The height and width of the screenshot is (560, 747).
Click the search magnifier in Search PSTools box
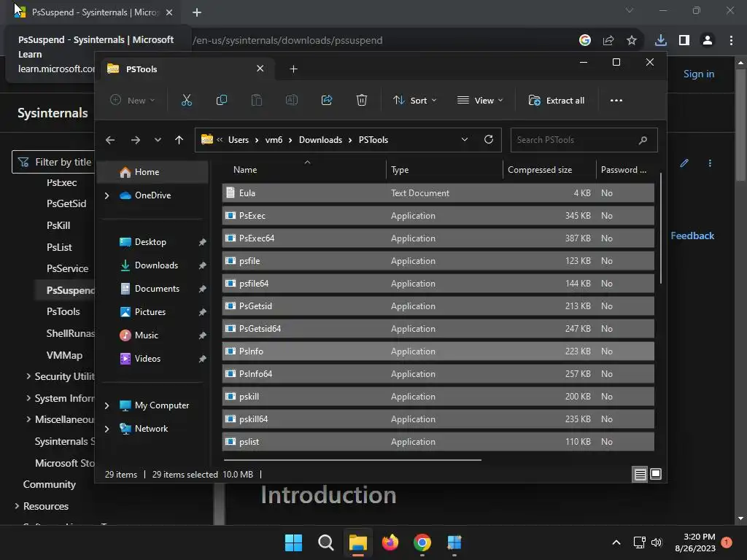point(643,140)
